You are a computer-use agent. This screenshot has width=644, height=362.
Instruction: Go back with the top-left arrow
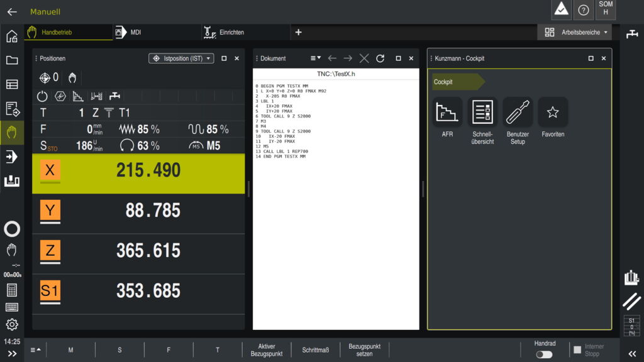pos(12,12)
